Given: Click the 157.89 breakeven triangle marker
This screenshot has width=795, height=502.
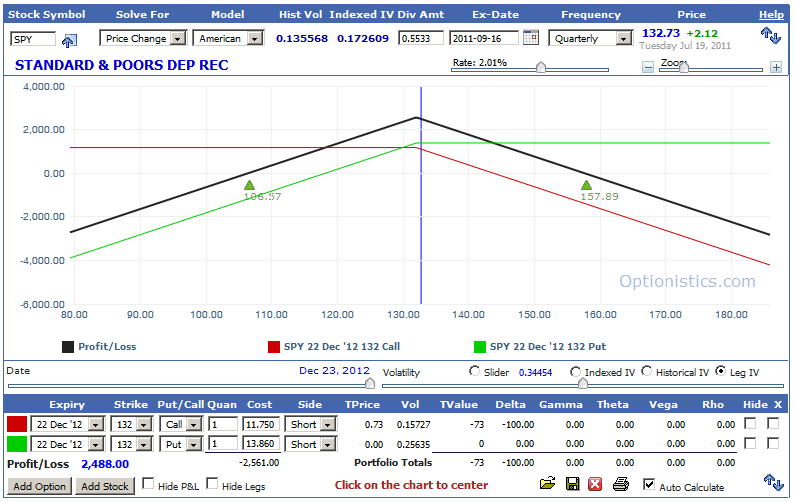Looking at the screenshot, I should (586, 185).
